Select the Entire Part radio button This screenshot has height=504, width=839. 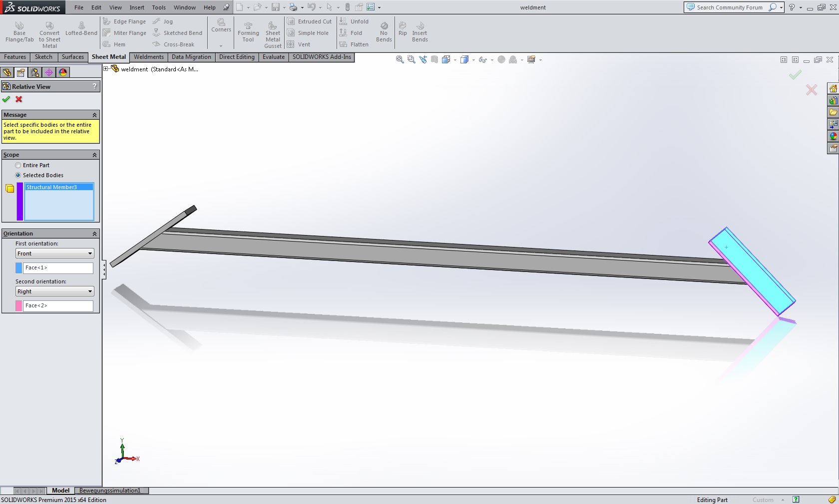pyautogui.click(x=18, y=165)
